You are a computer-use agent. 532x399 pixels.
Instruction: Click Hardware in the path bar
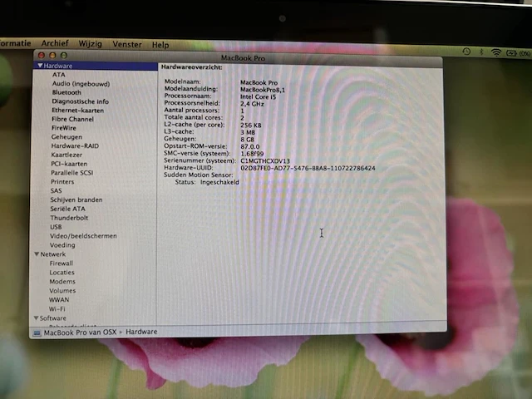tap(141, 332)
